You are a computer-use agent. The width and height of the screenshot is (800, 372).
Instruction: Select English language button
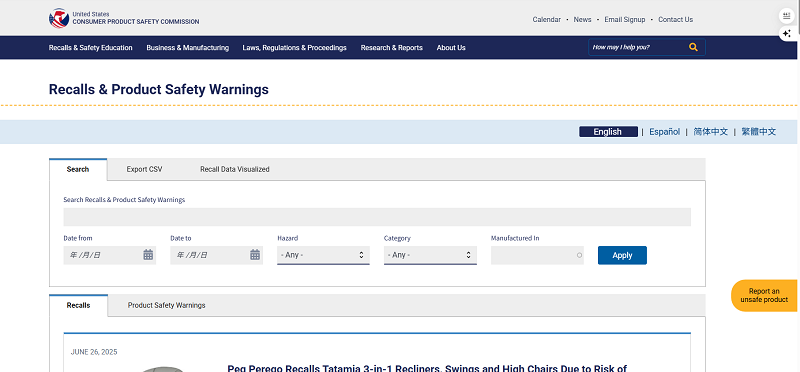pyautogui.click(x=608, y=132)
